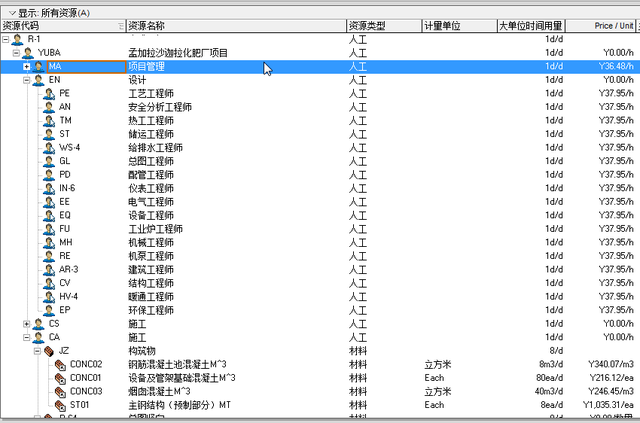Edit the MA resource code field
This screenshot has height=423, width=640.
[87, 67]
